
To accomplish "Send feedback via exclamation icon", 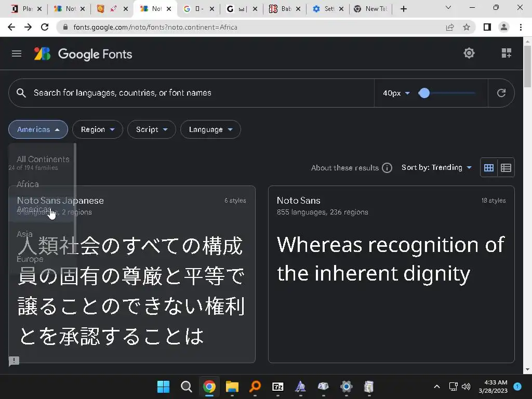I will (14, 361).
